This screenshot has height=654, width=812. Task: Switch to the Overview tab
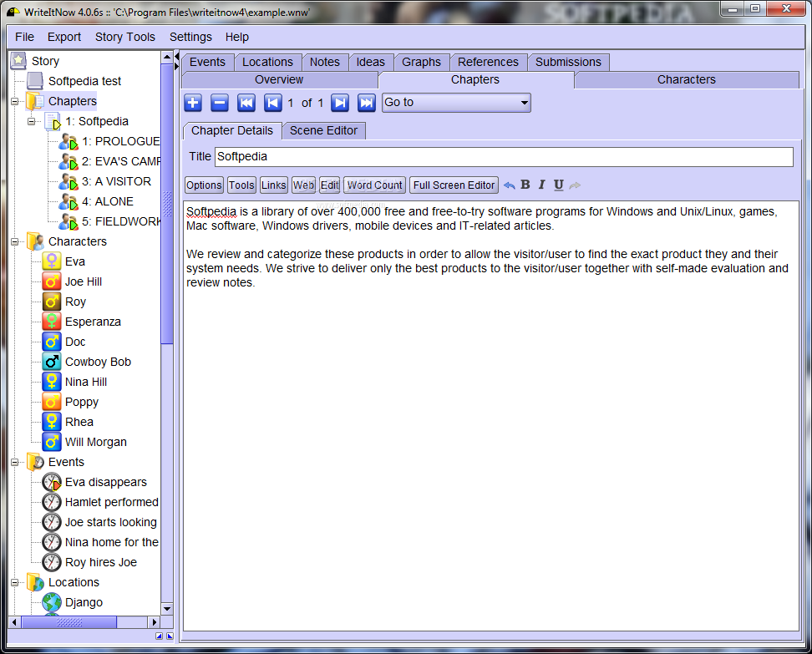pyautogui.click(x=279, y=79)
